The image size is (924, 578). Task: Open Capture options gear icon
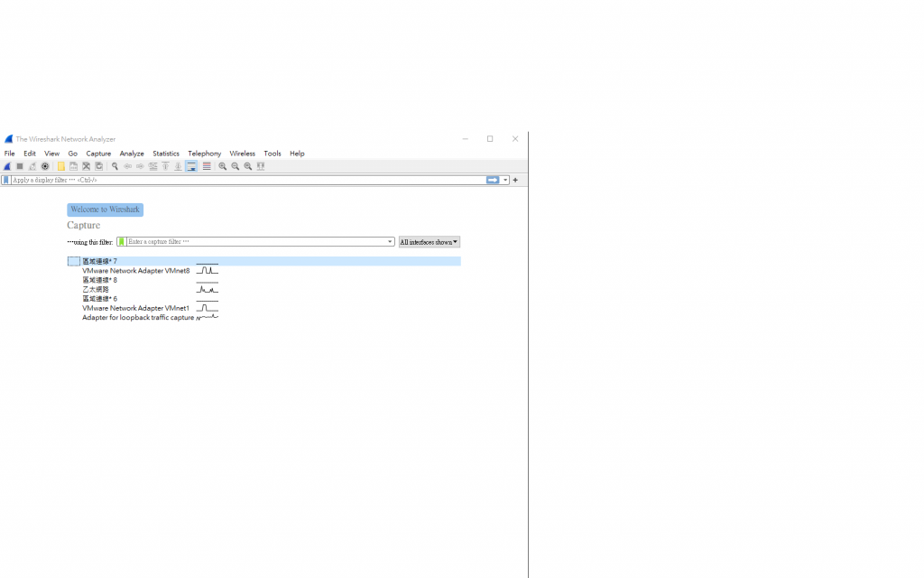(45, 167)
